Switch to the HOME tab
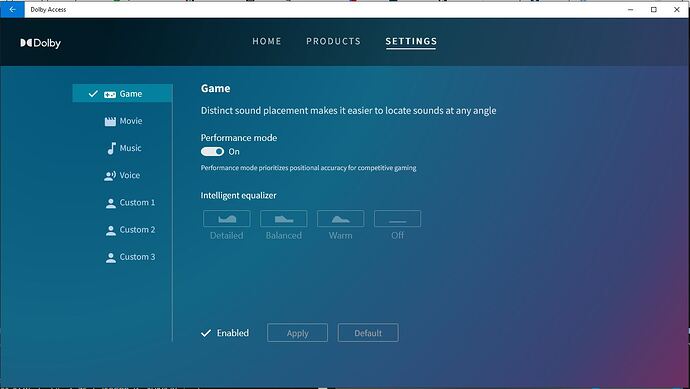 click(267, 41)
